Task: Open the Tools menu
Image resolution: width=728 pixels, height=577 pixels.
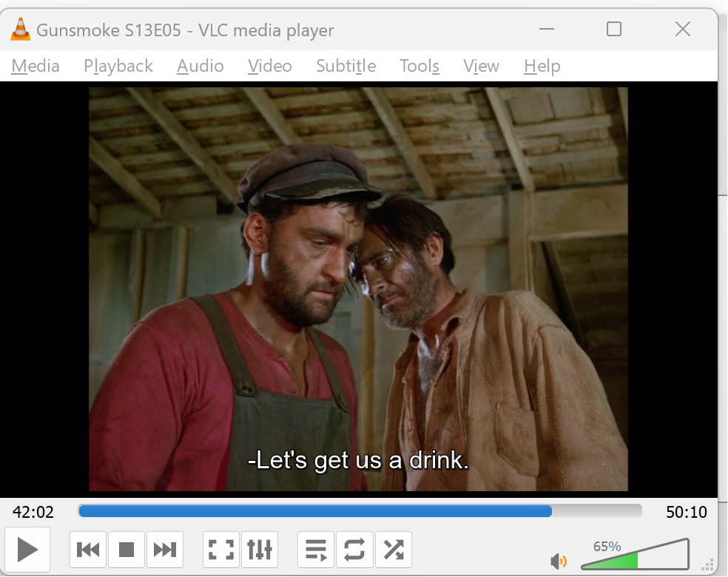Action: click(419, 66)
